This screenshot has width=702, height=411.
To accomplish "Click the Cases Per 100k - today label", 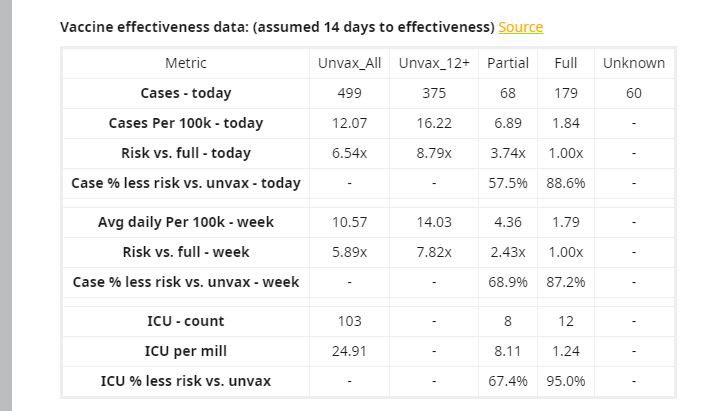I will tap(186, 123).
